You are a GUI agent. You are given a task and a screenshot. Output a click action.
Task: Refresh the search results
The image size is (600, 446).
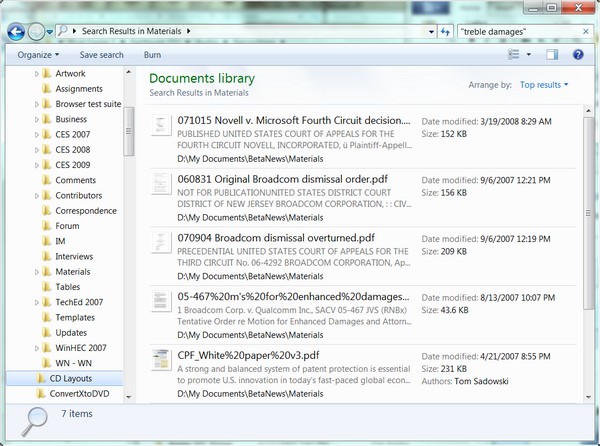click(445, 32)
